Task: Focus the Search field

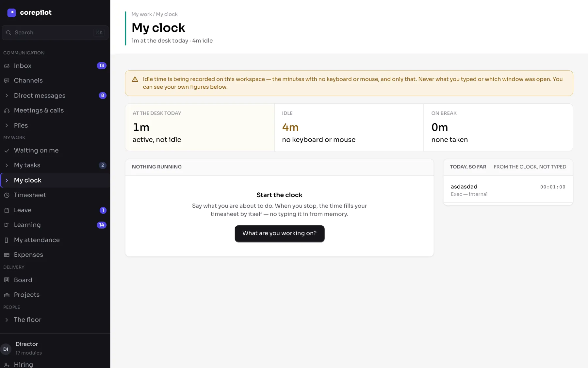Action: (55, 33)
